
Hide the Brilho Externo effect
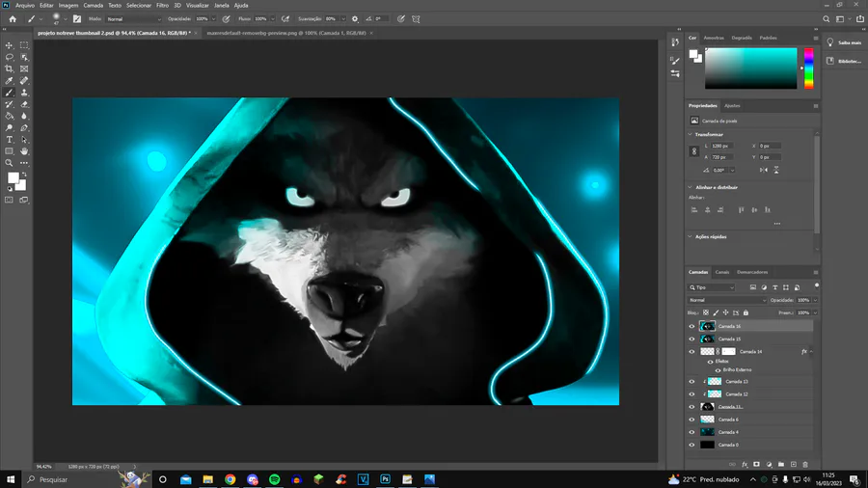tap(717, 370)
